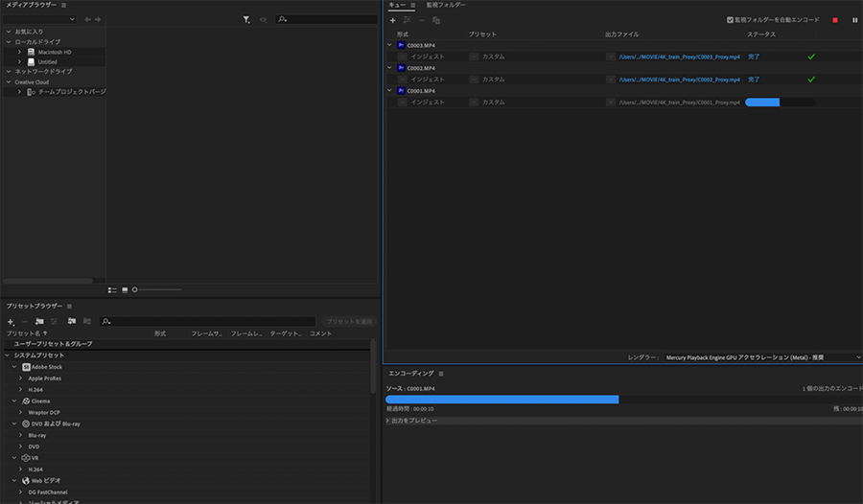
Task: Expand the Macintosh HD drive
Action: [x=19, y=52]
